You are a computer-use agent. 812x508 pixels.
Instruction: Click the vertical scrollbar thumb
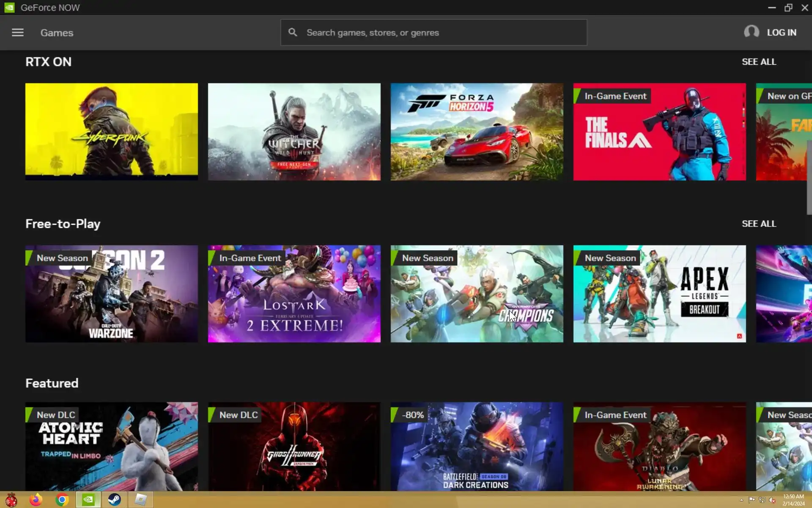pyautogui.click(x=809, y=178)
